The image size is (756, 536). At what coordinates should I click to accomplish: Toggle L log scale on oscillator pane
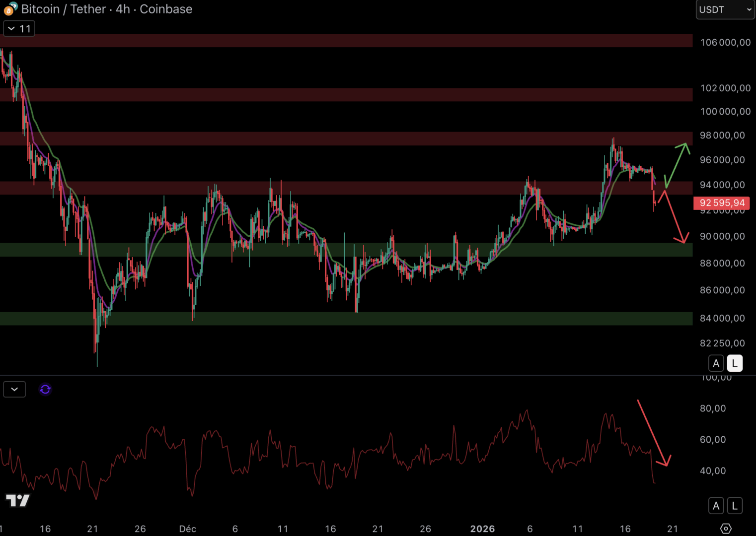click(735, 506)
